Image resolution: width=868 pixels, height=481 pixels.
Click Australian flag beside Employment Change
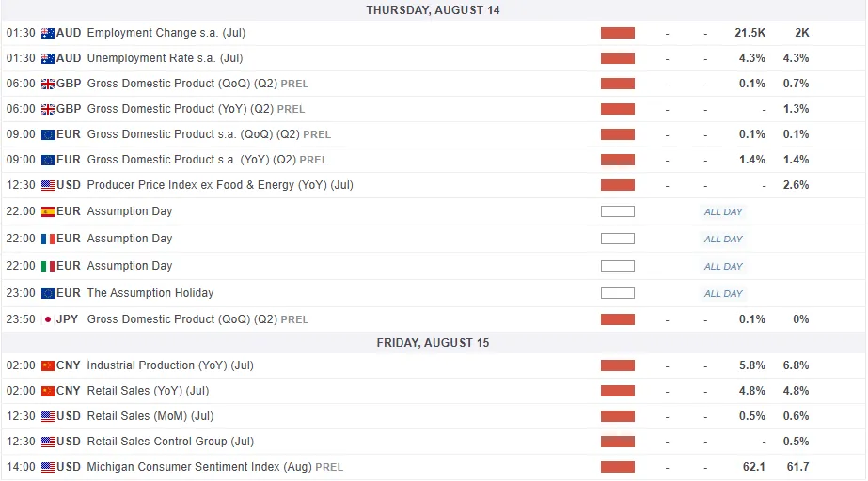tap(48, 33)
